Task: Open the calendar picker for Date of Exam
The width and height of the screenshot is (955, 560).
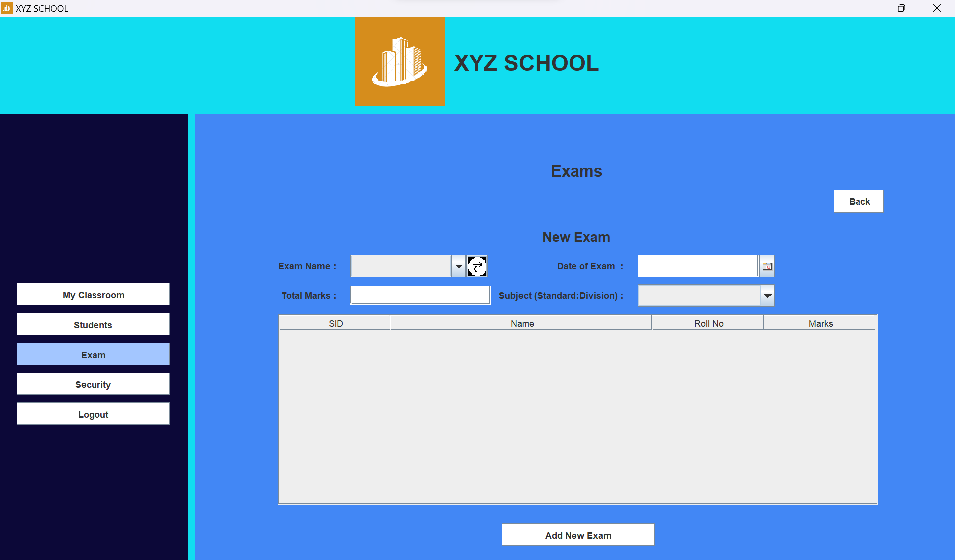Action: click(x=767, y=266)
